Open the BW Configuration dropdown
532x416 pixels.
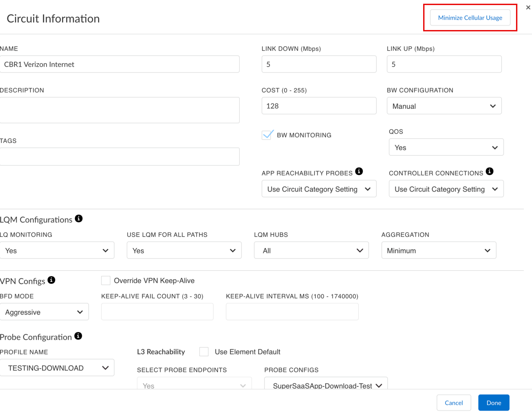click(444, 106)
